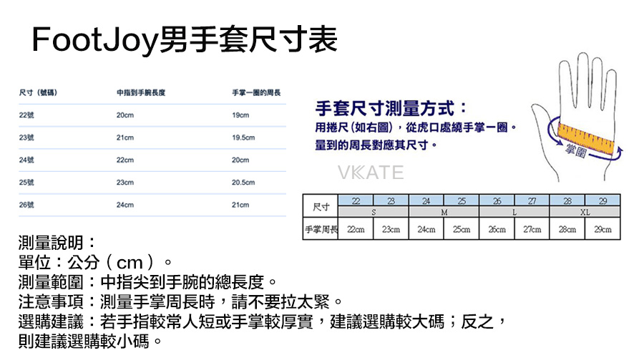The image size is (644, 358).
Task: Click the blue size "28" cell in the grid
Action: (567, 201)
